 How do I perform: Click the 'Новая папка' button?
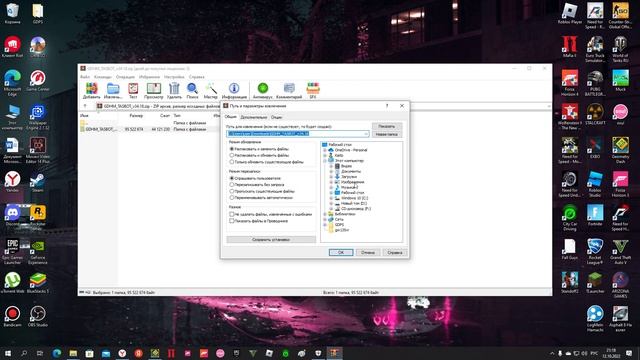[x=387, y=134]
